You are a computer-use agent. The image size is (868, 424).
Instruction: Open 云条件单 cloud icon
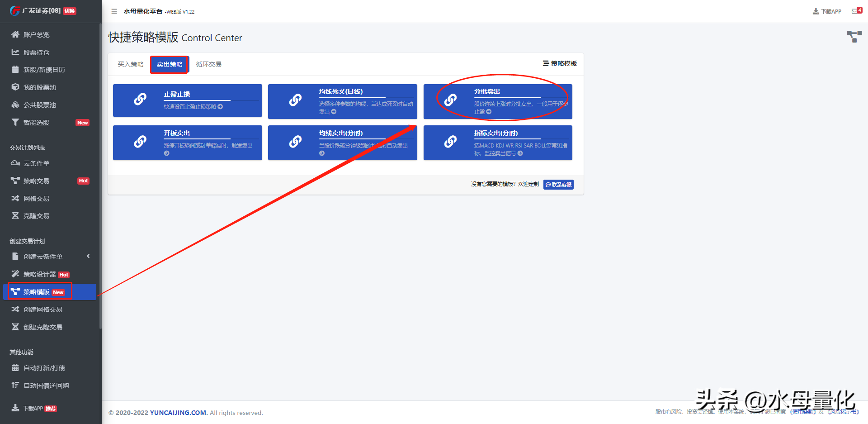click(x=15, y=163)
